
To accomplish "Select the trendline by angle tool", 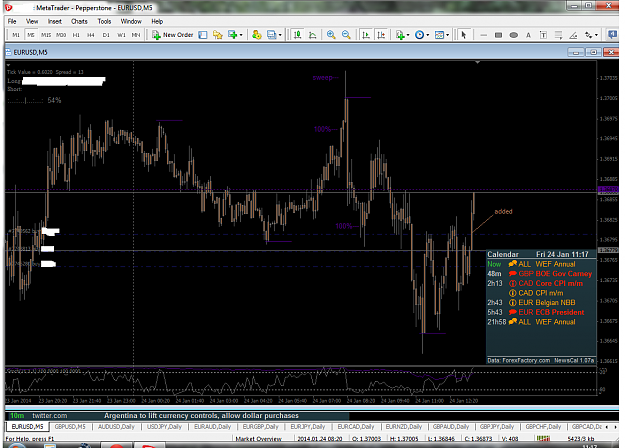I will coord(573,35).
